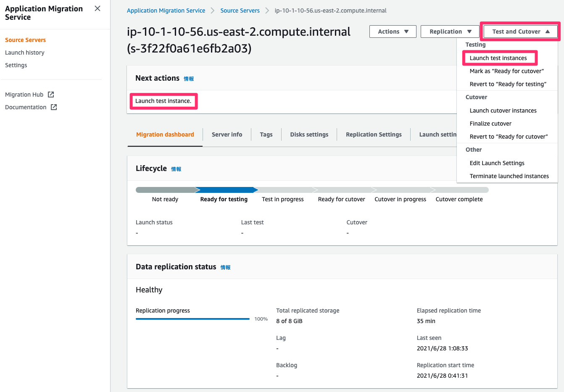Screen dimensions: 564x392
Task: Select Launch test instances menu entry
Action: click(498, 58)
